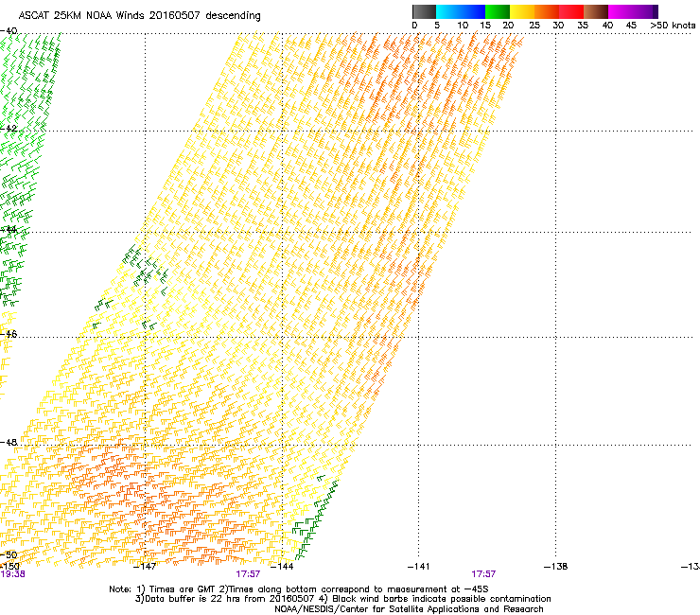This screenshot has height=615, width=700.
Task: Click the '17:57' time label right of -141
Action: pyautogui.click(x=483, y=574)
